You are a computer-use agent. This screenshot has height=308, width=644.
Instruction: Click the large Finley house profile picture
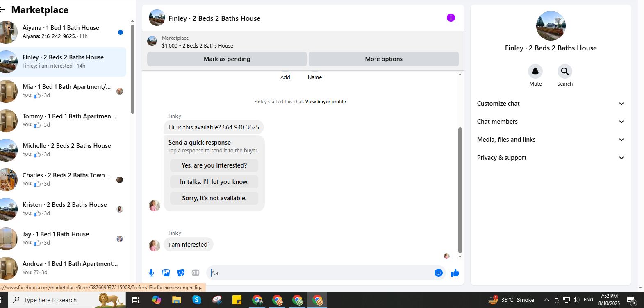(551, 26)
